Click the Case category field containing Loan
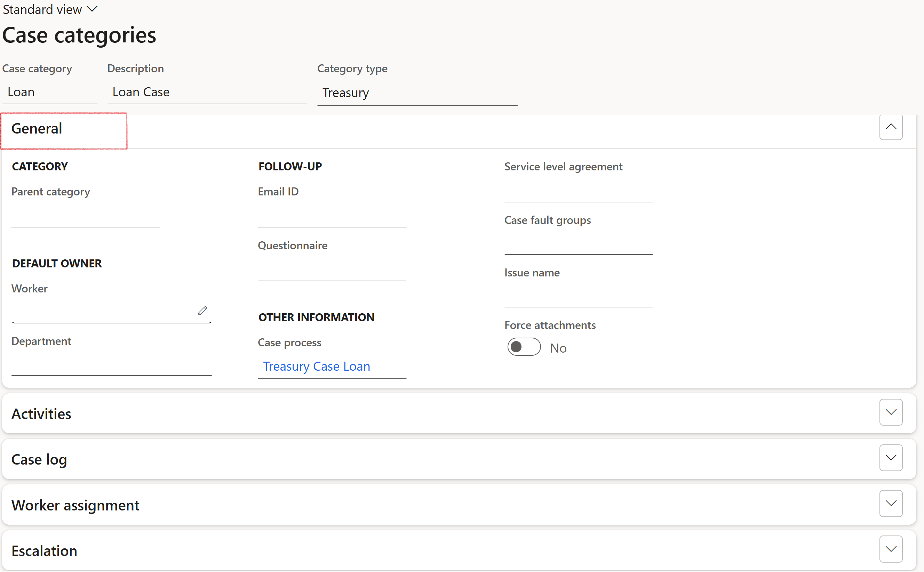 50,93
